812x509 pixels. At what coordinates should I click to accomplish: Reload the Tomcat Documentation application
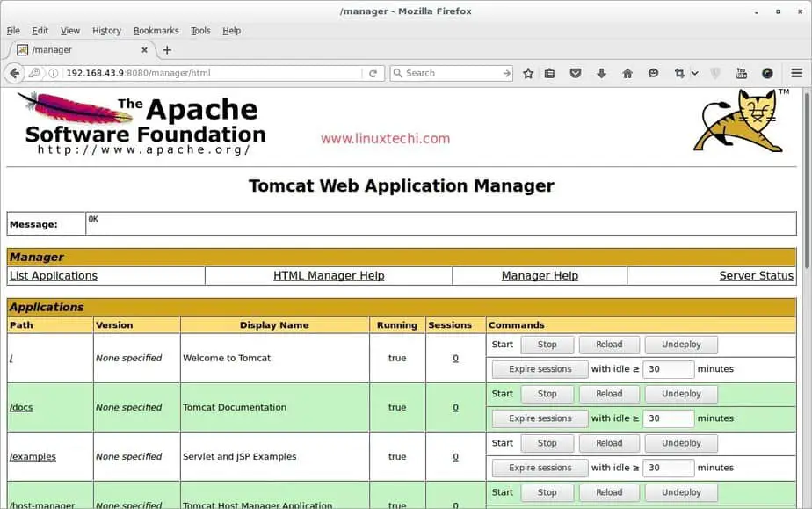click(609, 394)
